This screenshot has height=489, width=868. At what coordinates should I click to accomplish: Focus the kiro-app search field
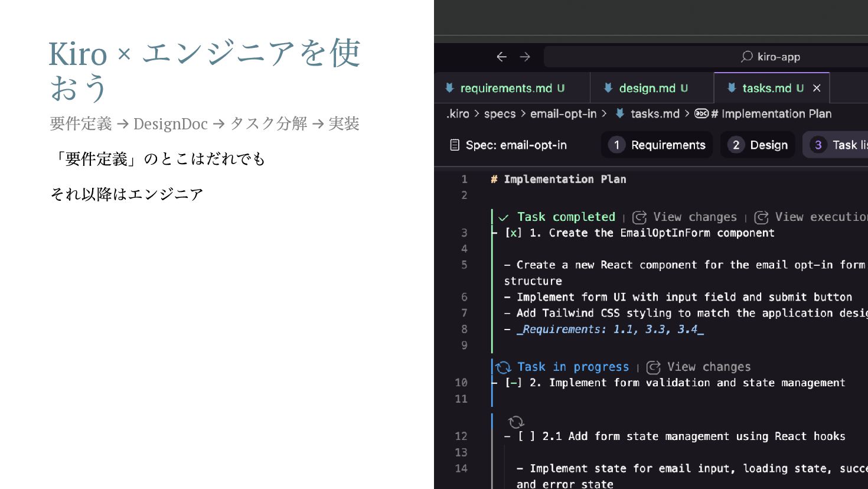click(x=706, y=57)
